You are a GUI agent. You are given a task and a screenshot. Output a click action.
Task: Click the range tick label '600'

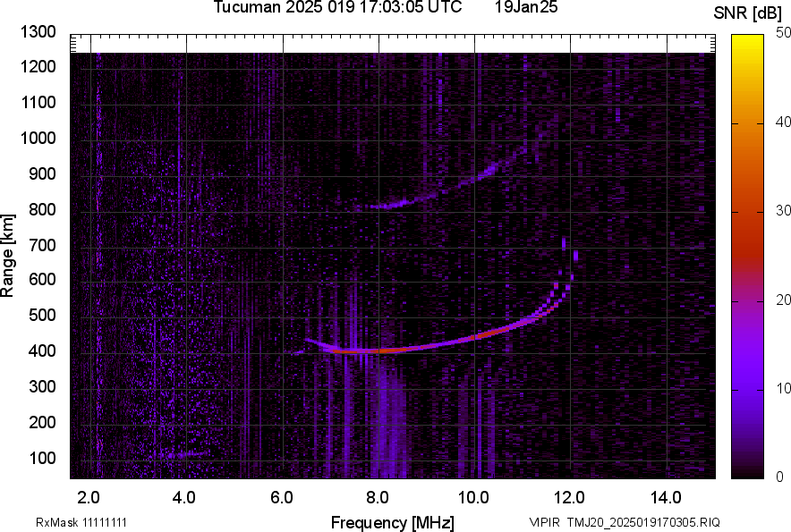click(42, 279)
